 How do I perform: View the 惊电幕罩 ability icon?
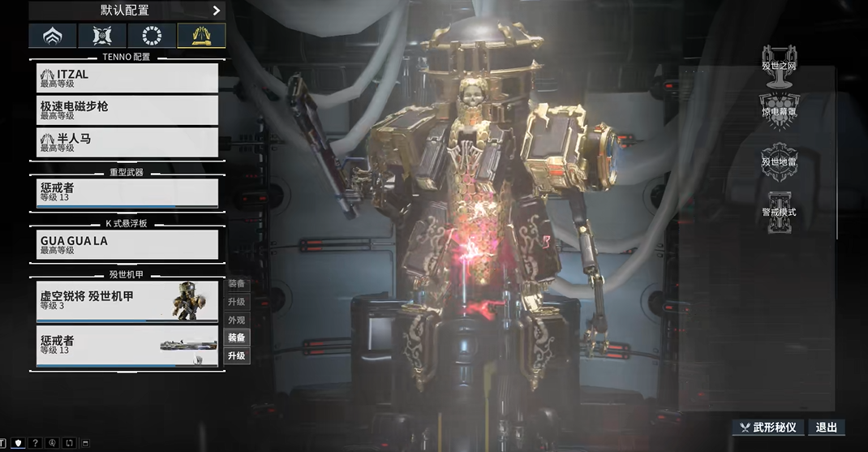(x=778, y=109)
